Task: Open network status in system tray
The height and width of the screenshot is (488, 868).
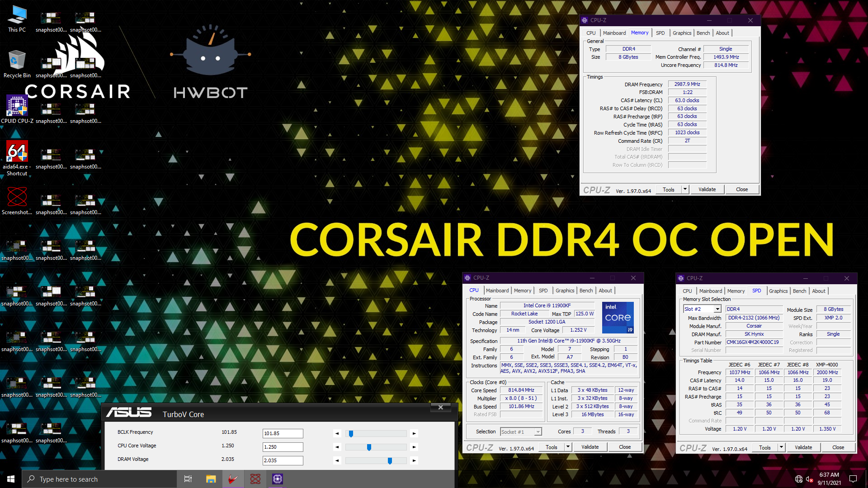Action: pos(799,479)
